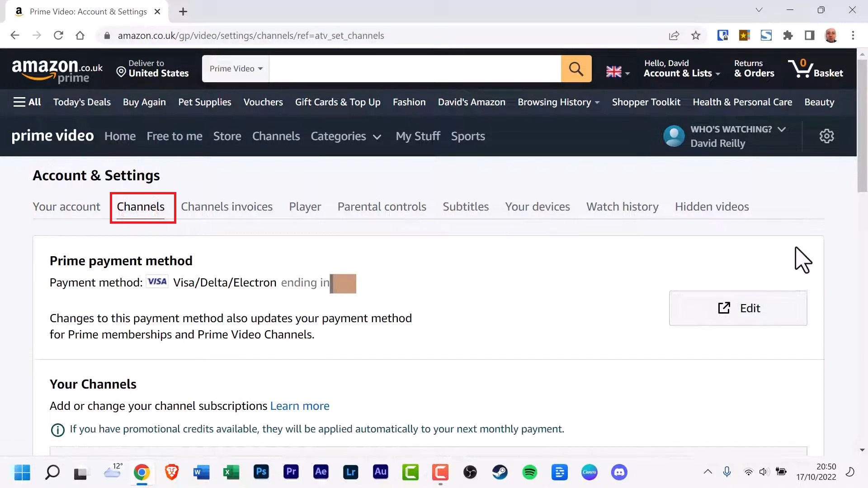The image size is (868, 488).
Task: Click the David Reilly profile avatar
Action: pyautogui.click(x=674, y=136)
